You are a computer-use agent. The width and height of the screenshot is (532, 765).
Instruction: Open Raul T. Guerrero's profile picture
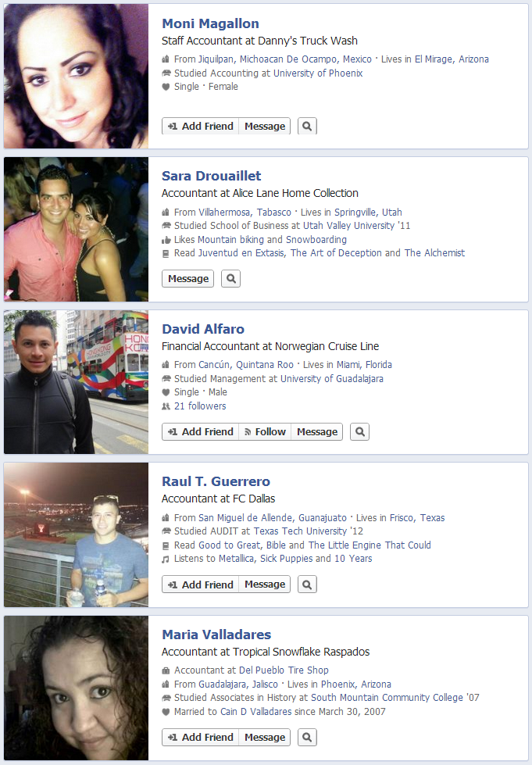point(76,534)
